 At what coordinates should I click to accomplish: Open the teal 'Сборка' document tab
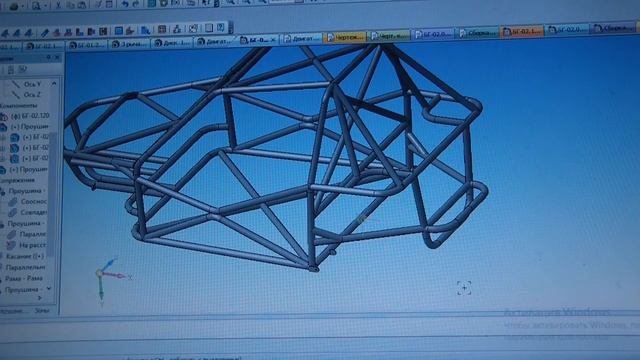pos(478,33)
